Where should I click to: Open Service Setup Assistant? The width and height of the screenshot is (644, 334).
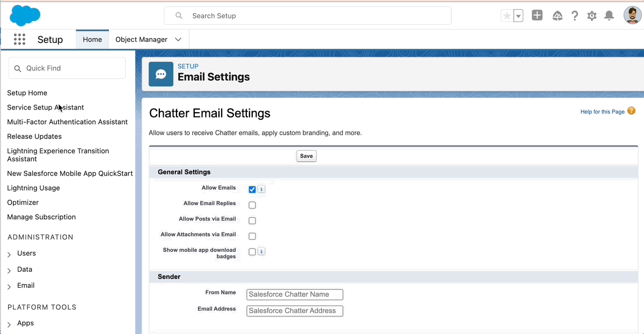[x=46, y=107]
